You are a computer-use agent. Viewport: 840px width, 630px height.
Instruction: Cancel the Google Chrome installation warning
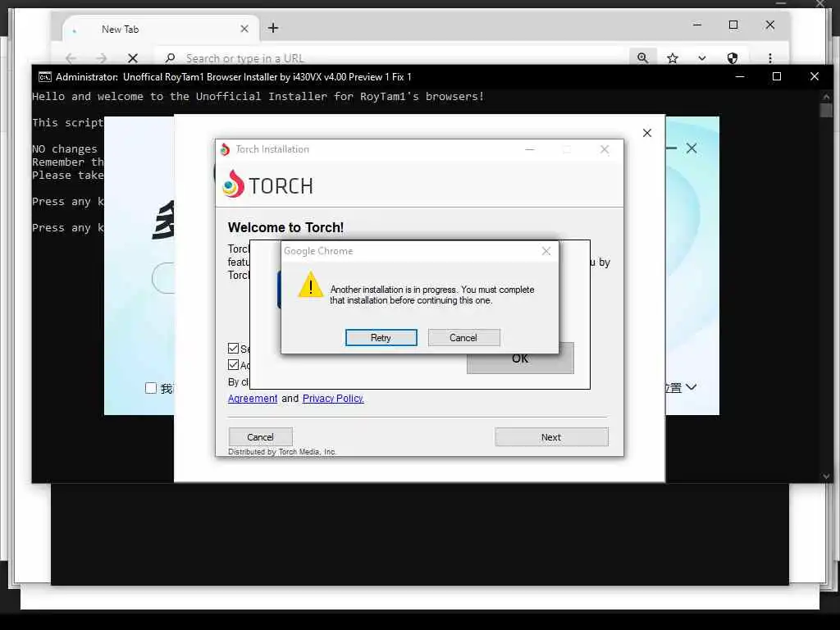coord(463,337)
